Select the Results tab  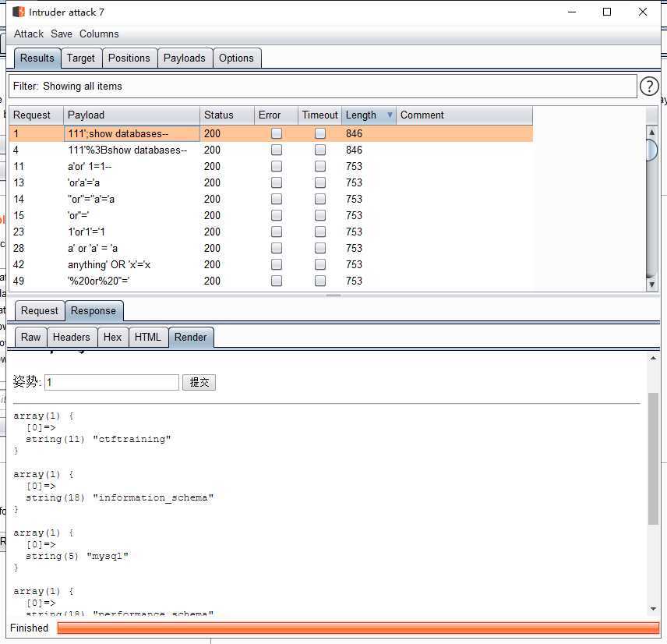pos(37,58)
